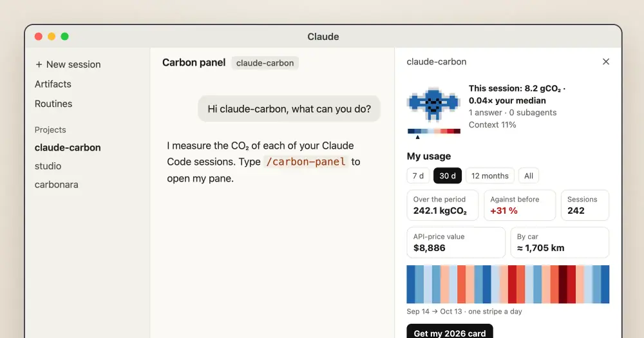
Task: Select the 7 d usage period
Action: click(418, 176)
